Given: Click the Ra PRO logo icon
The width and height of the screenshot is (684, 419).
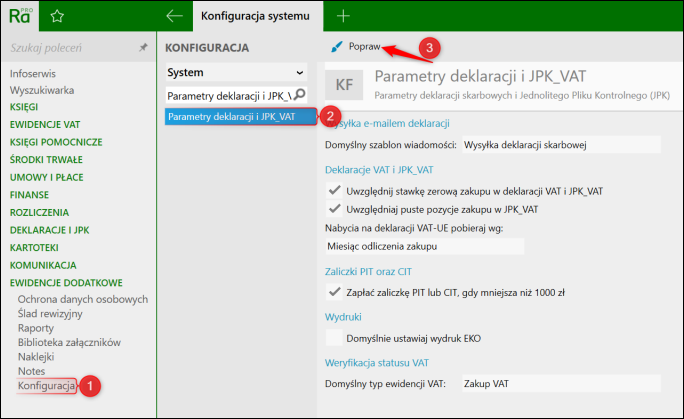Looking at the screenshot, I should click(20, 16).
